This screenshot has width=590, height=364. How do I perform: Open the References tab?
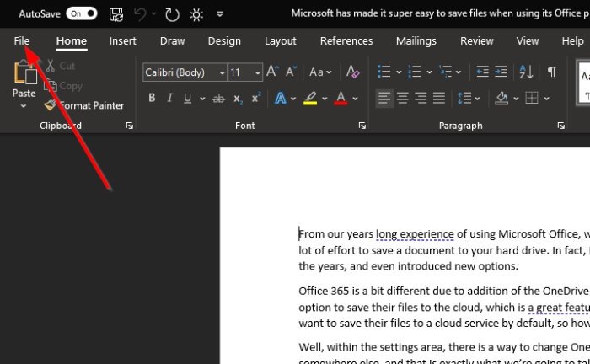[x=346, y=40]
